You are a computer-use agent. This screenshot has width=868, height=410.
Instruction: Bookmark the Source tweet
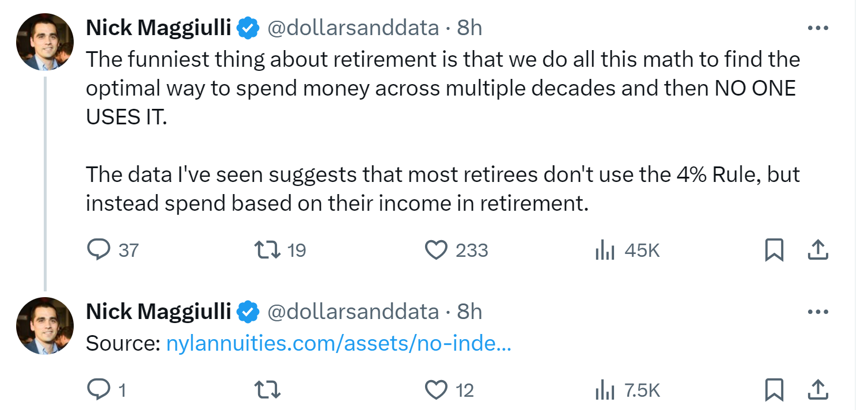click(774, 390)
